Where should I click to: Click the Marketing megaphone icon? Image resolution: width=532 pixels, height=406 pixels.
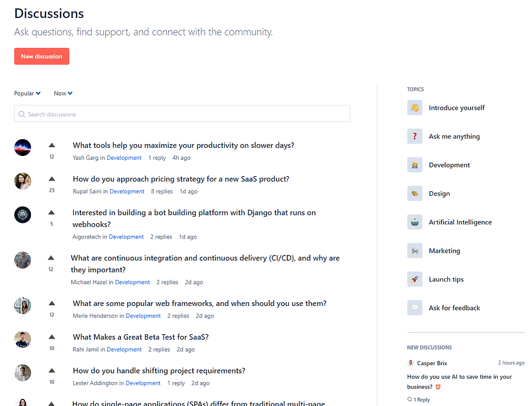[415, 251]
